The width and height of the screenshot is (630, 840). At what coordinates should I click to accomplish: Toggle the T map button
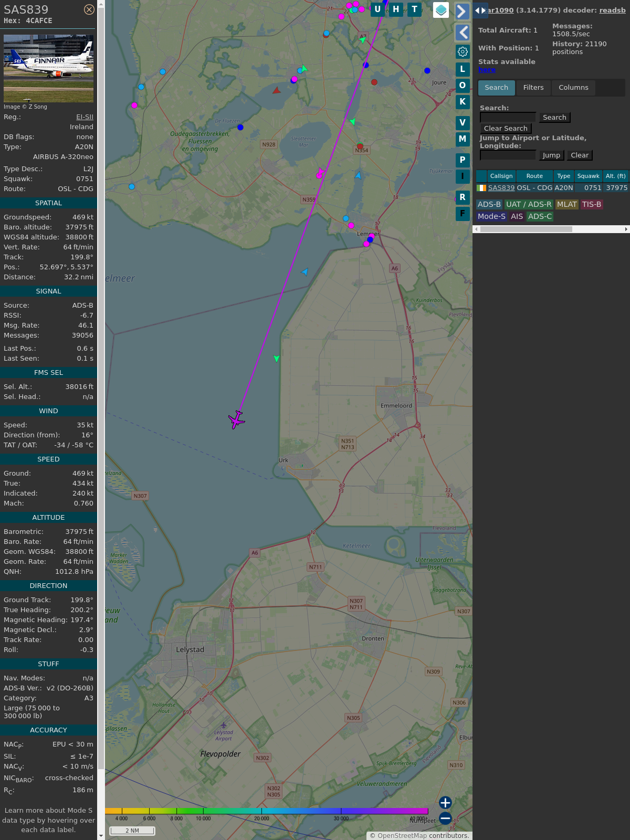[415, 9]
